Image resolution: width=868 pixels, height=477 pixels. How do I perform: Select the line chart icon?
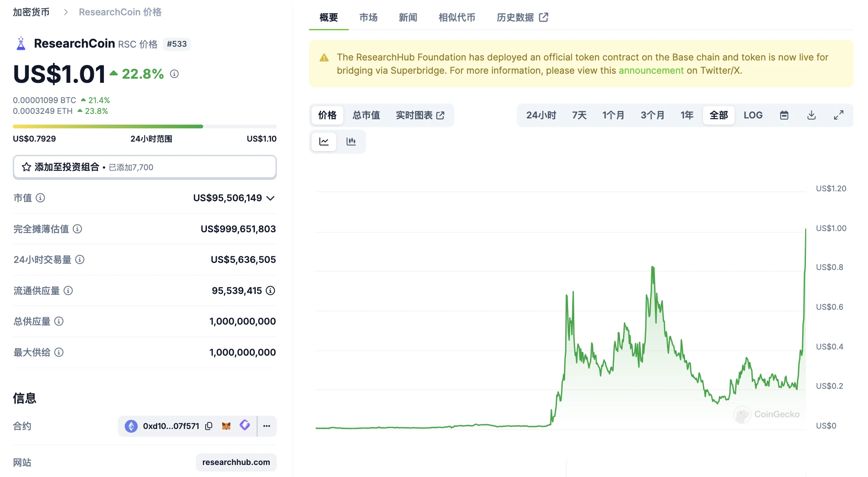coord(324,141)
